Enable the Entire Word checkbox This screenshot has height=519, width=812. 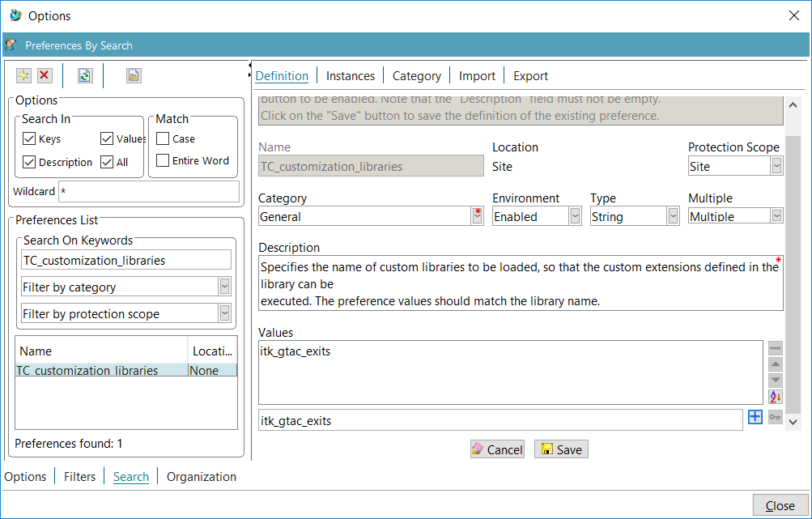pyautogui.click(x=163, y=161)
